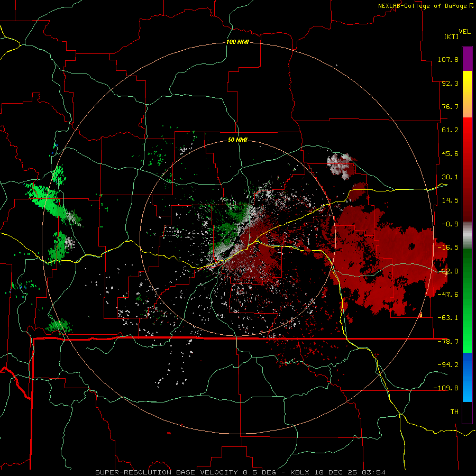Click the gray zero-velocity segment of the color bar

pyautogui.click(x=467, y=235)
